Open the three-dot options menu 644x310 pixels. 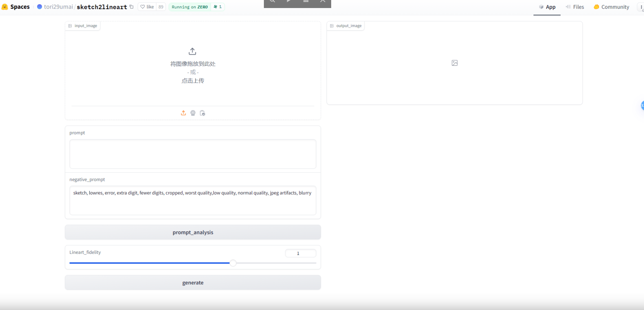point(641,7)
